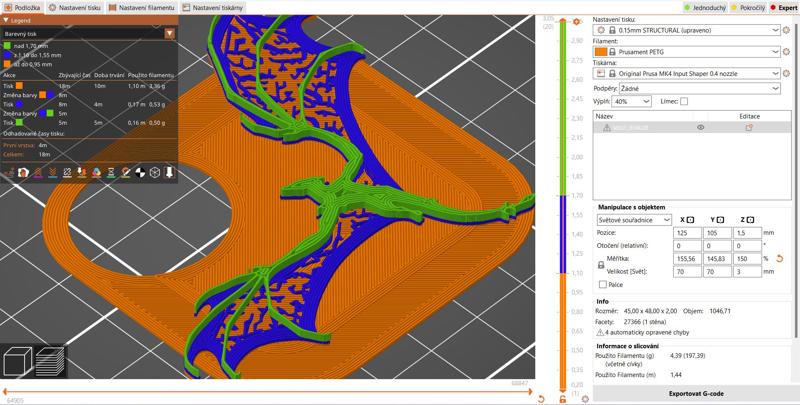The image size is (800, 405).
Task: Click the X axis mirror icon
Action: (690, 220)
